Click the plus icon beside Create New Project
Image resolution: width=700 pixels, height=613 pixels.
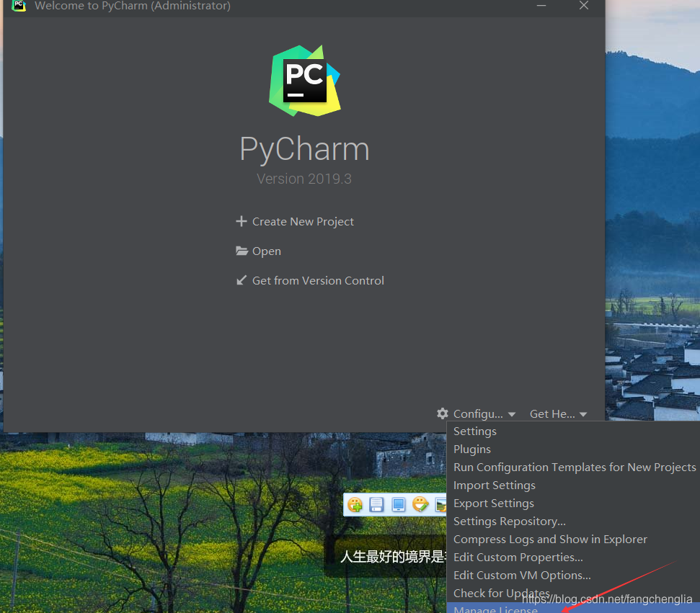tap(241, 221)
